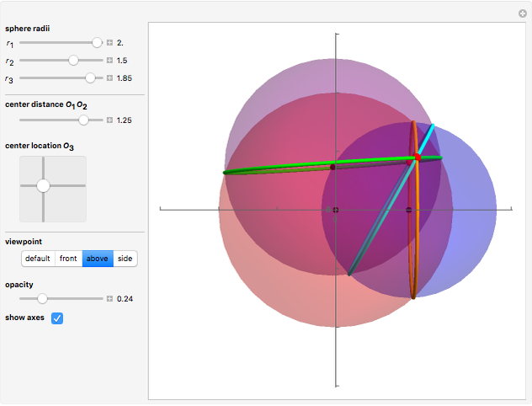Screen dimensions: 532x406
Task: Select the default viewpoint
Action: coord(38,259)
